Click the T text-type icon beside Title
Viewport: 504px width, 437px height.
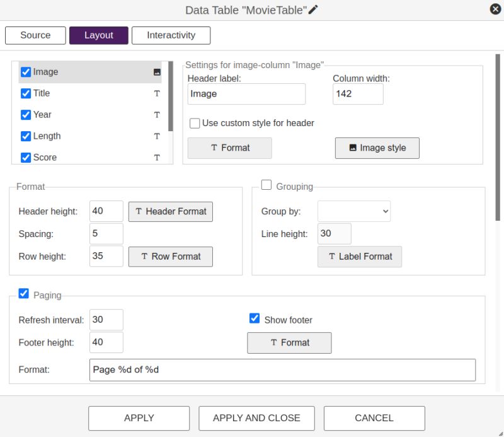point(157,93)
